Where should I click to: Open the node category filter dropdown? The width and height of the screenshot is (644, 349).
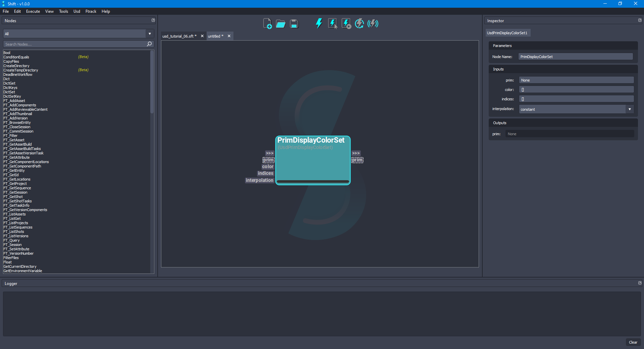[149, 34]
